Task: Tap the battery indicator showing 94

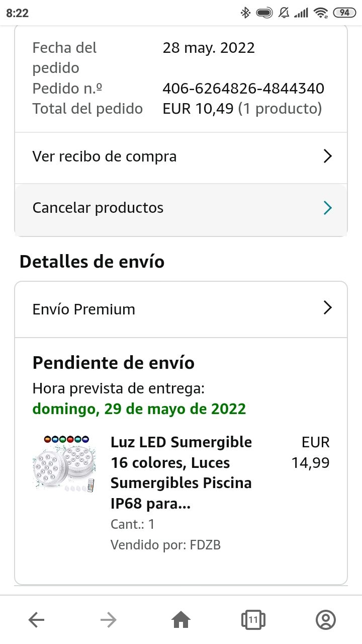Action: click(344, 13)
